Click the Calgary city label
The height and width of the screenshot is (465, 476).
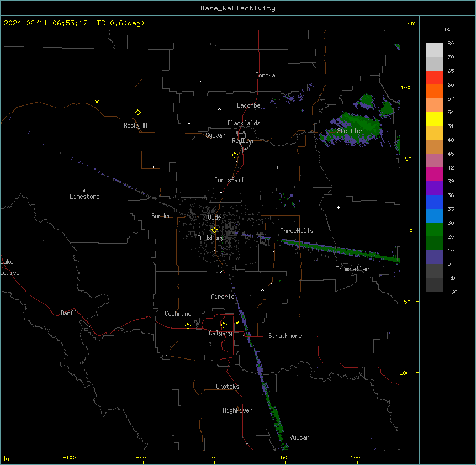pyautogui.click(x=220, y=333)
